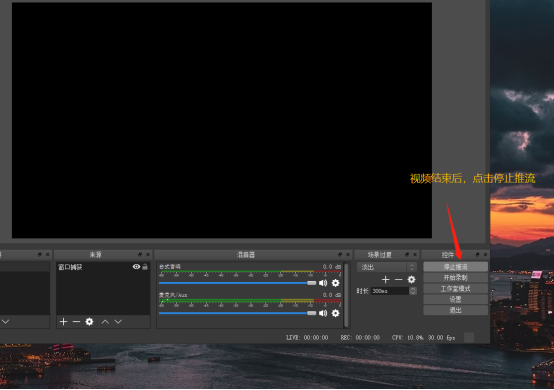
Task: Toggle lock icon on 窗口捕获 source
Action: point(145,267)
